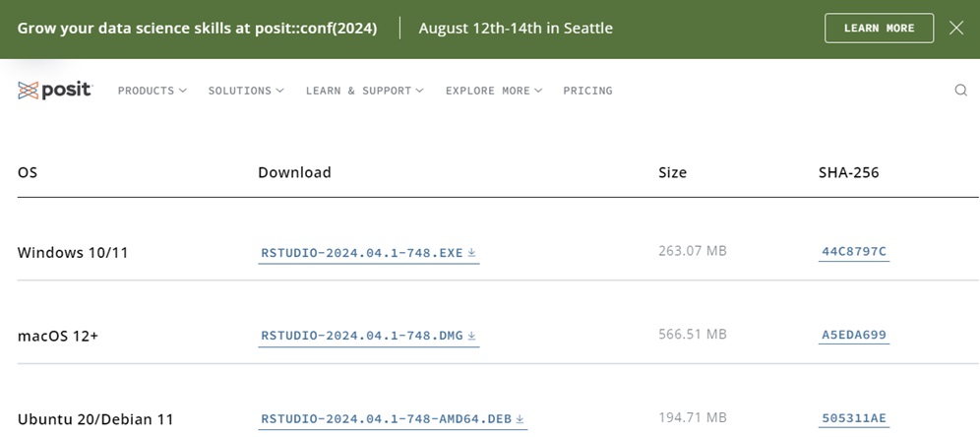Open the Explore More menu

tap(494, 91)
